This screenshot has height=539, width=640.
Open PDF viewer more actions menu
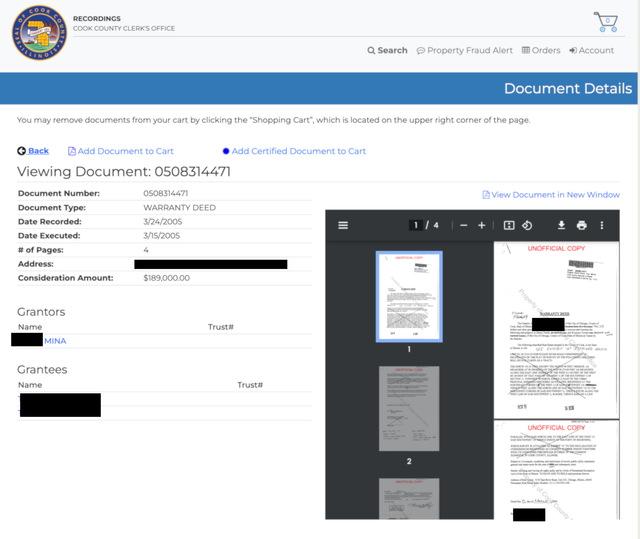(x=602, y=225)
